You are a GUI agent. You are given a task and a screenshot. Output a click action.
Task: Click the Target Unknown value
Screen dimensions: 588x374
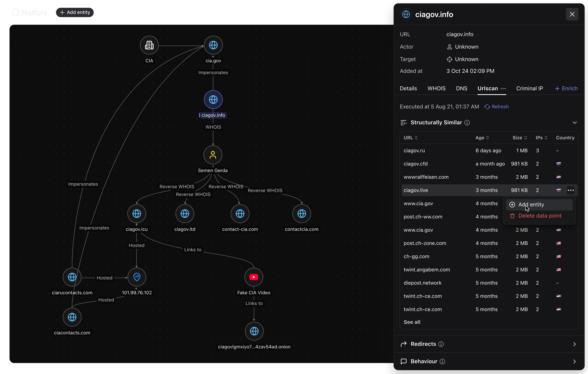tap(463, 59)
